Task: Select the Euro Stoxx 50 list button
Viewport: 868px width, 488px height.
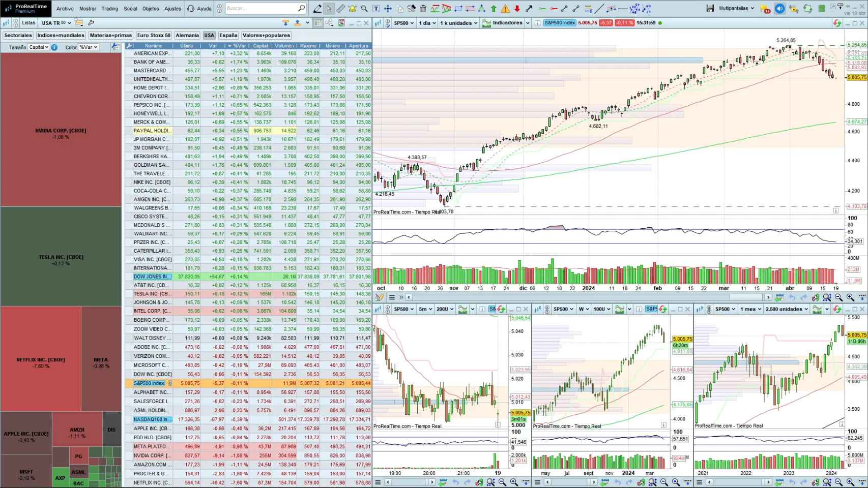Action: pos(154,36)
